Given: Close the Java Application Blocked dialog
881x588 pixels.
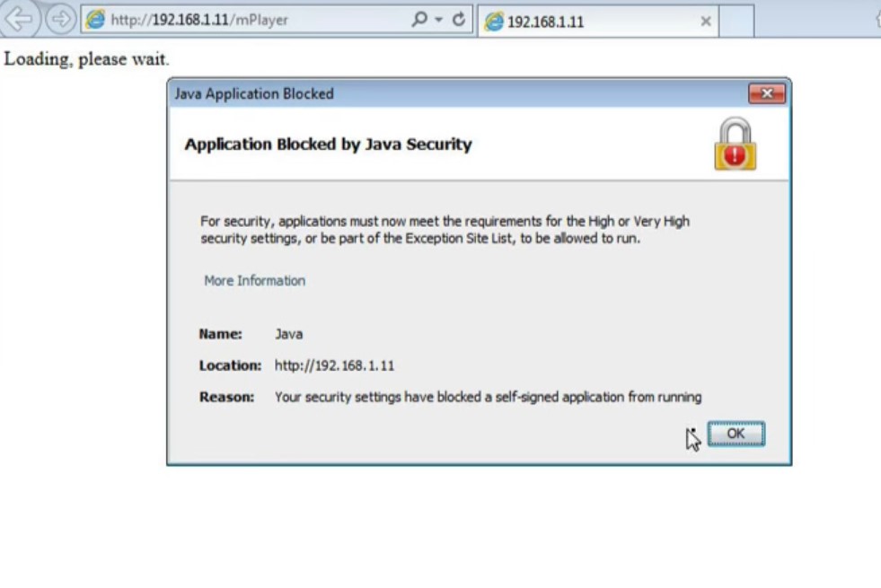Looking at the screenshot, I should tap(766, 93).
